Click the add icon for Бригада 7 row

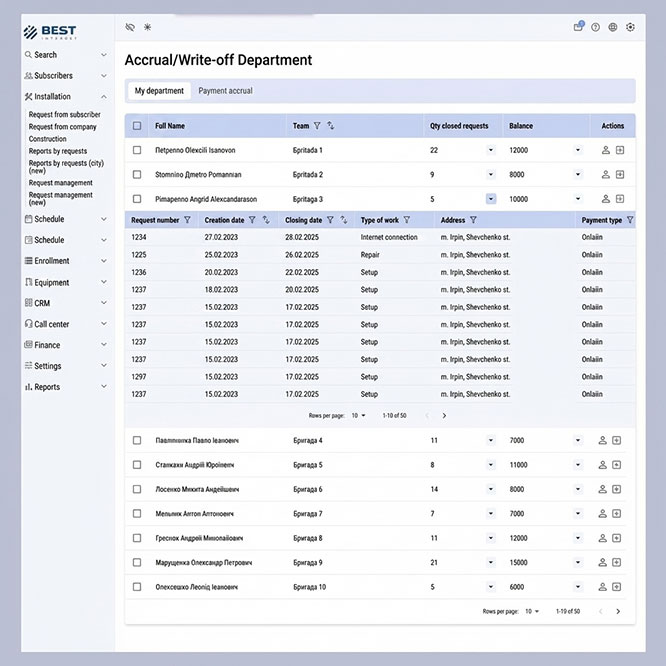619,514
